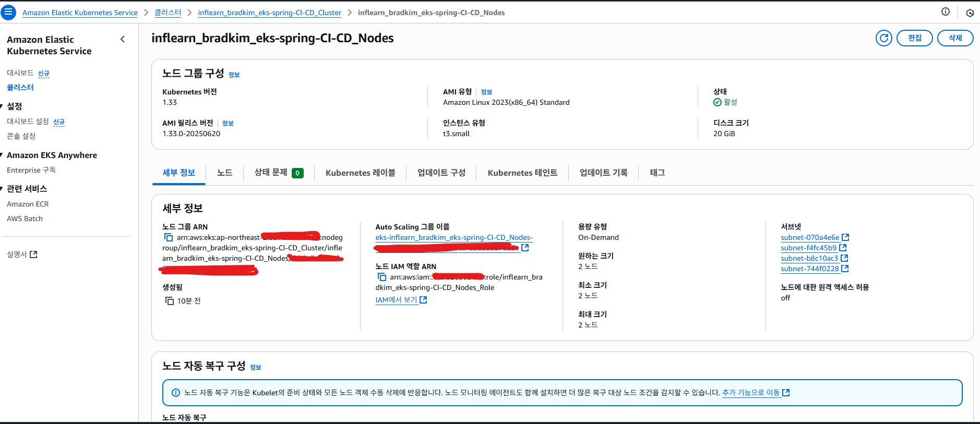Open external link icon beside subnet-f4fc45b9
Viewport: 980px width, 424px height.
pos(843,248)
